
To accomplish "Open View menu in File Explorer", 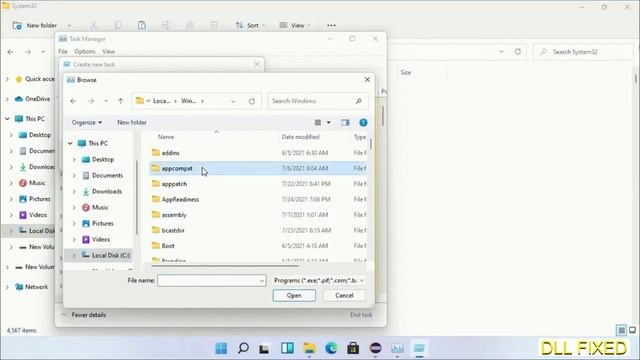I will point(295,25).
